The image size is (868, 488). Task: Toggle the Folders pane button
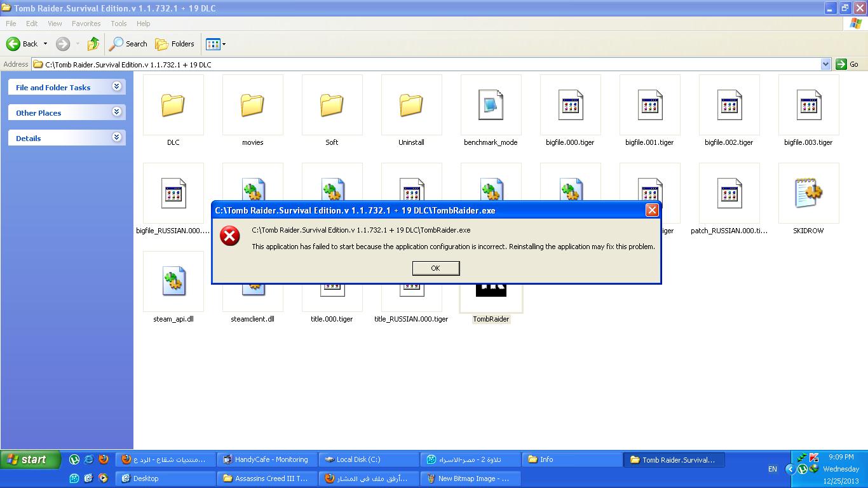pos(175,44)
